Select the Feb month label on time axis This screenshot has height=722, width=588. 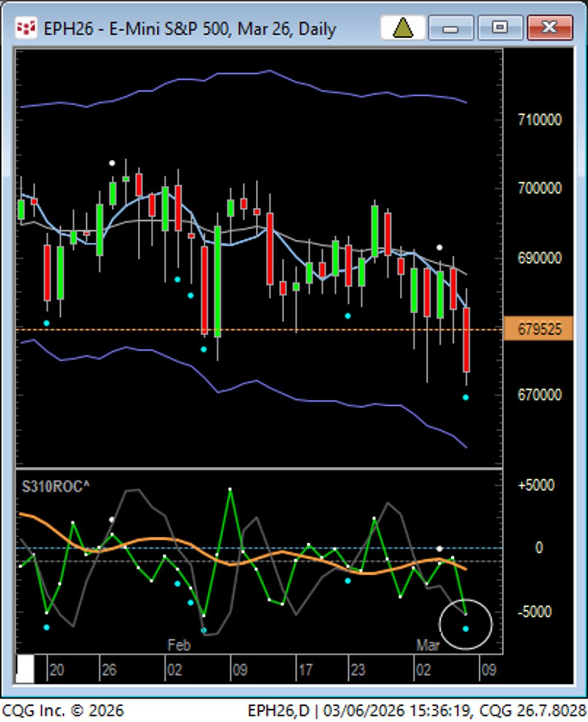point(179,645)
